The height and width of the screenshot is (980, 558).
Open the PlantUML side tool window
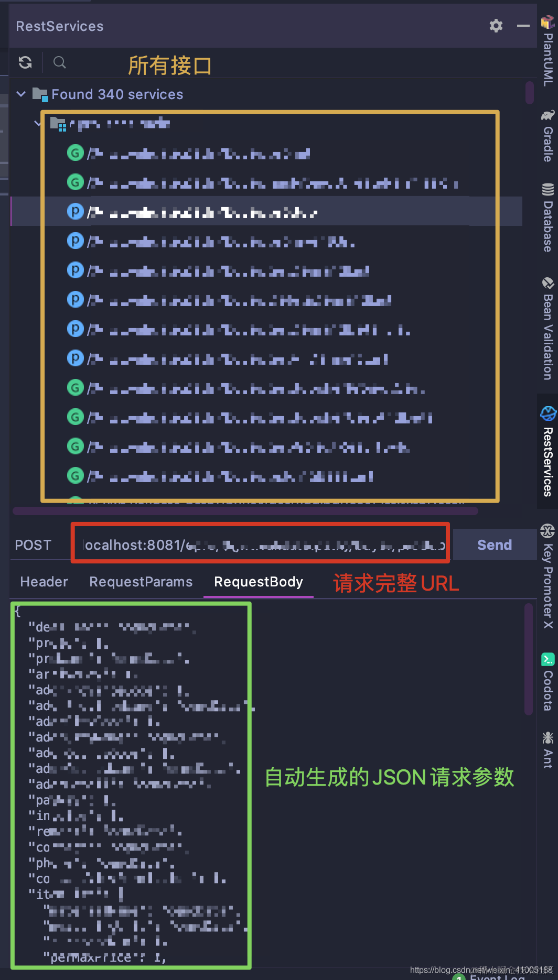pyautogui.click(x=548, y=51)
